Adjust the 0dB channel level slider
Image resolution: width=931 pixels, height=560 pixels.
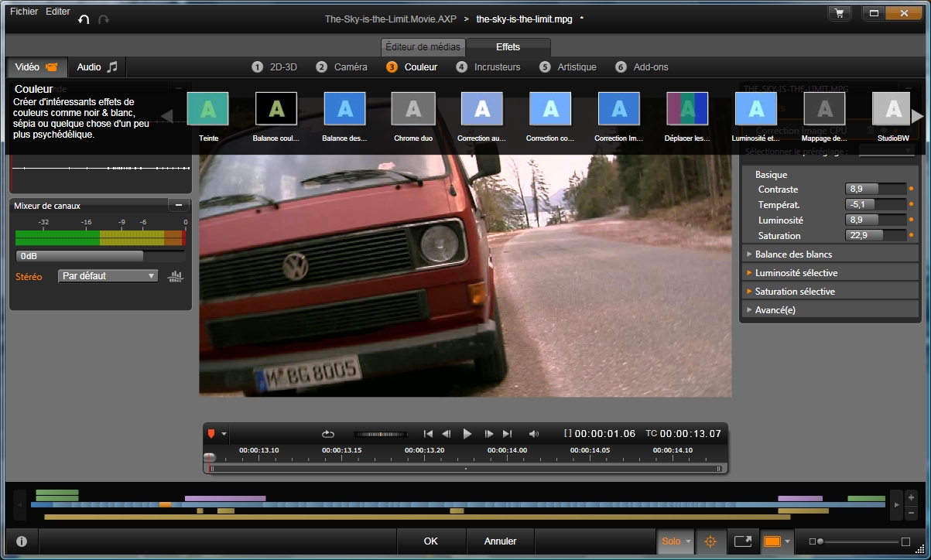(x=100, y=255)
